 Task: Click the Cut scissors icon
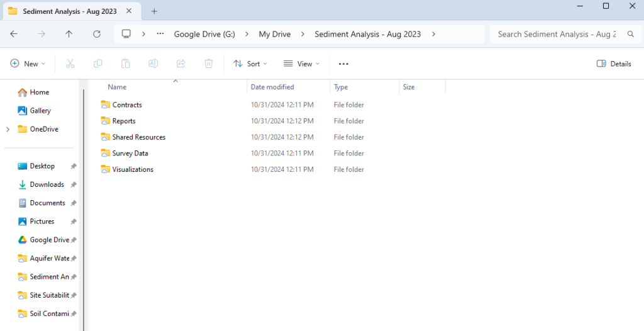tap(70, 64)
